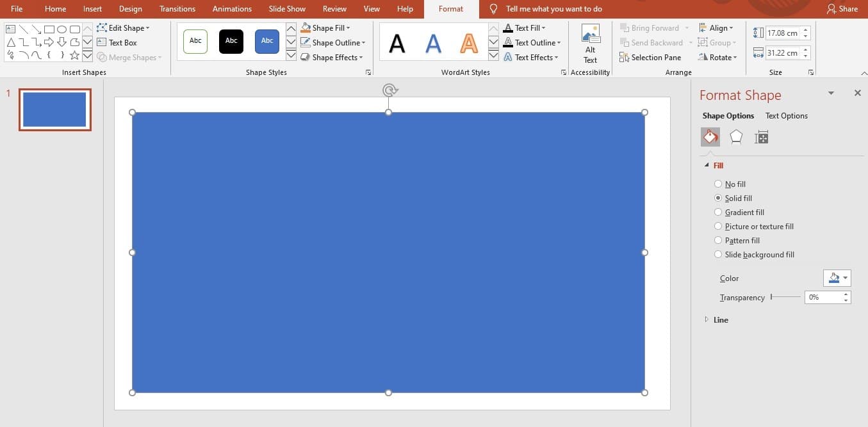Image resolution: width=868 pixels, height=427 pixels.
Task: Select the Effects pentagon icon
Action: (736, 136)
